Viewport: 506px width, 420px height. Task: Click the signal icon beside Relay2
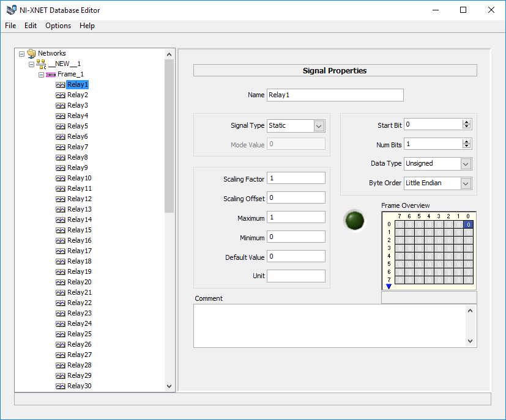(61, 95)
